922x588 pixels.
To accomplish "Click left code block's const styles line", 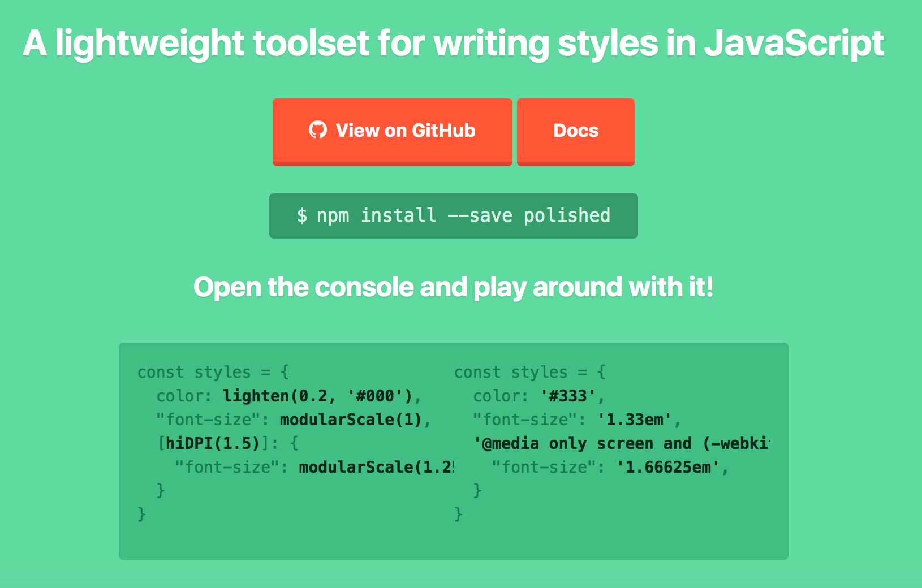I will click(213, 372).
